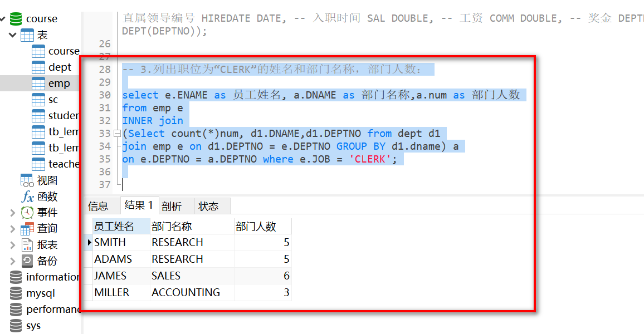Viewport: 644px width, 334px height.
Task: Switch to the 状态 tab
Action: point(208,207)
